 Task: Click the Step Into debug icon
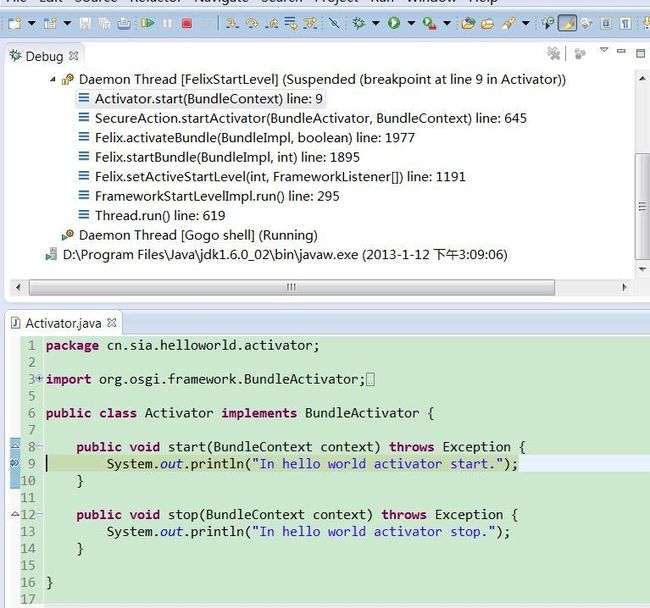point(232,23)
